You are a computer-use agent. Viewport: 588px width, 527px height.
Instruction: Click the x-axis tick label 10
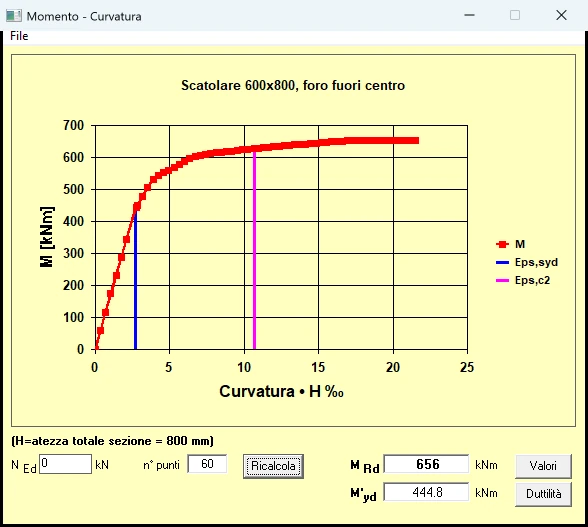pyautogui.click(x=244, y=367)
